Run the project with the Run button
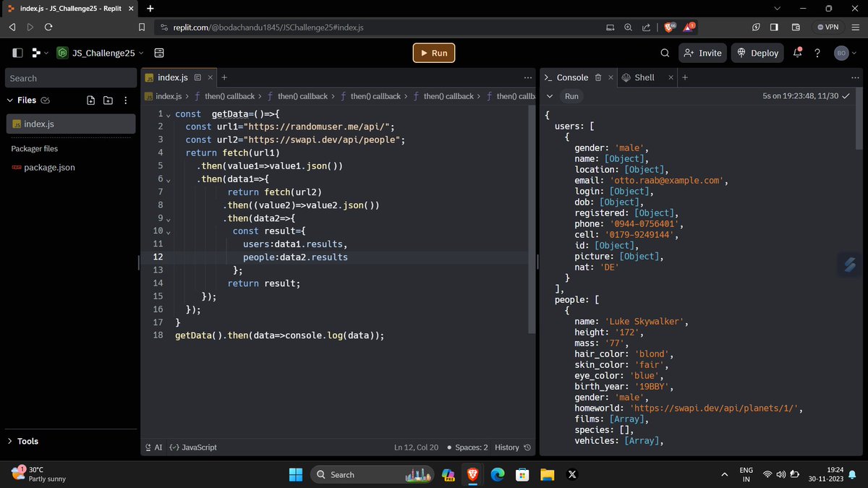 coord(434,53)
